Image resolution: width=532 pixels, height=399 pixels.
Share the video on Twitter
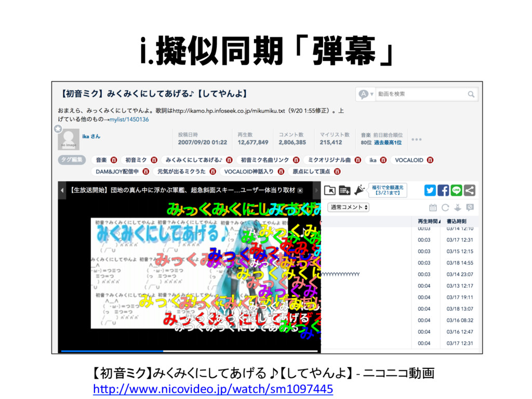pos(430,190)
